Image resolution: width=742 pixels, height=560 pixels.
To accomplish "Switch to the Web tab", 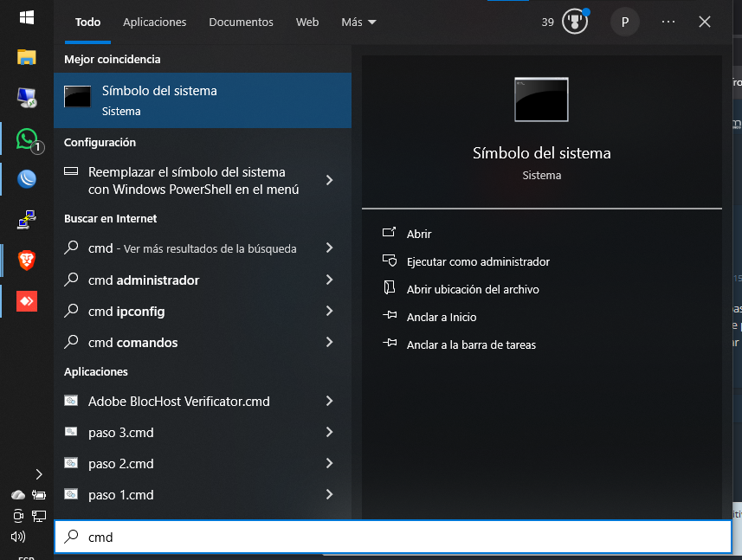I will 307,23.
